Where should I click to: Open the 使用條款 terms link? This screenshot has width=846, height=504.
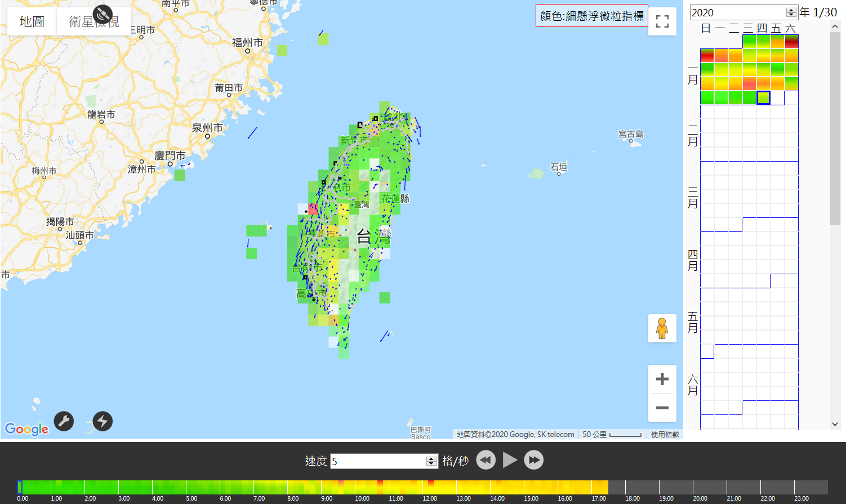[665, 434]
